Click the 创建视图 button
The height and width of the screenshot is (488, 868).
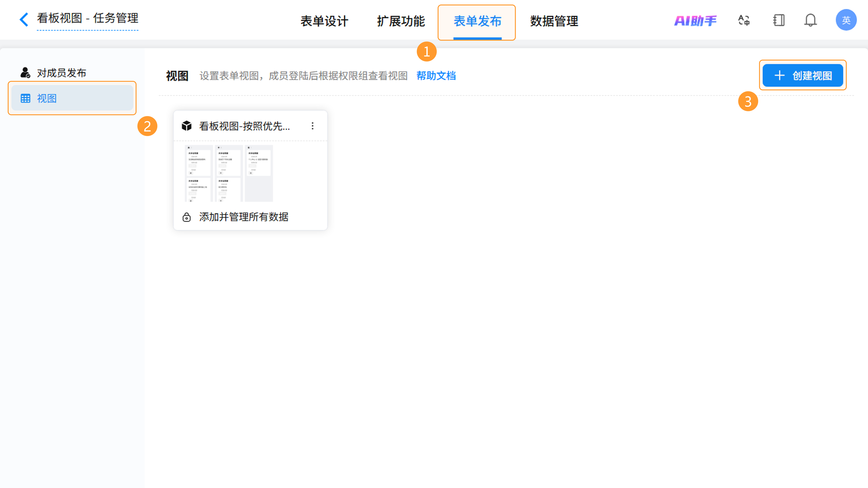coord(803,75)
